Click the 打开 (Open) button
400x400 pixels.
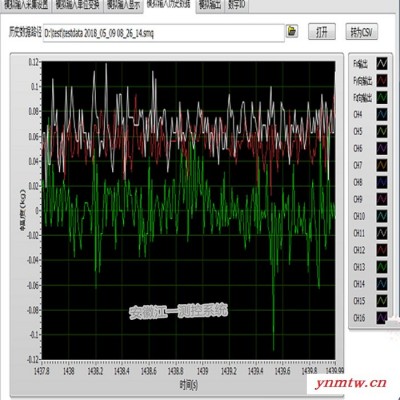coord(322,32)
